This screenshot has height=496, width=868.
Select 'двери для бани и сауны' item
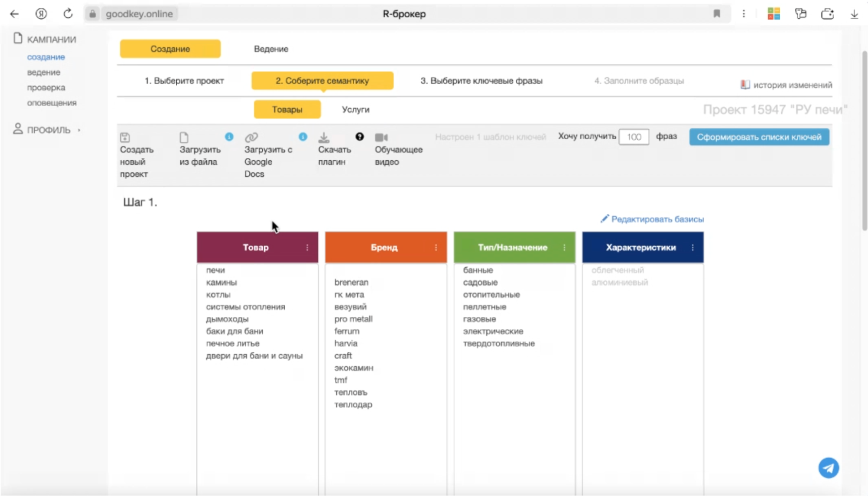[254, 355]
